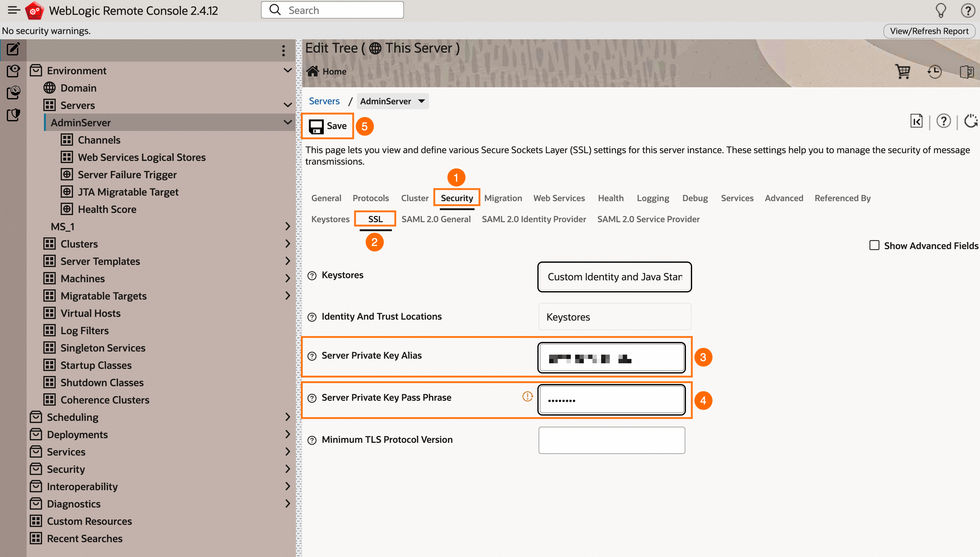Open Domain in the navigation tree
Image resolution: width=980 pixels, height=557 pixels.
[x=78, y=88]
